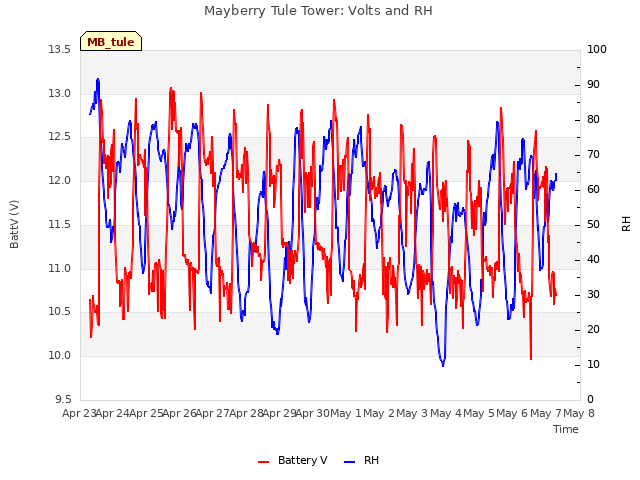Click the May 3 date label
The image size is (640, 480).
pyautogui.click(x=413, y=414)
